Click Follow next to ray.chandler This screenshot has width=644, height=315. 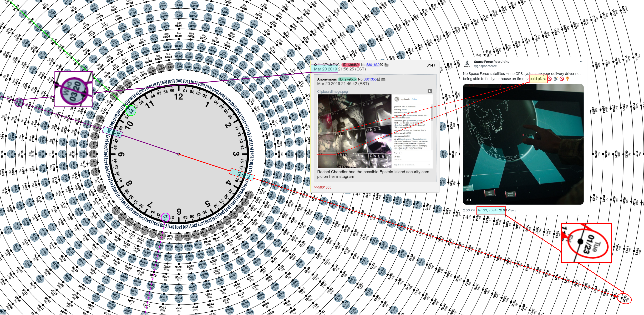coord(414,99)
